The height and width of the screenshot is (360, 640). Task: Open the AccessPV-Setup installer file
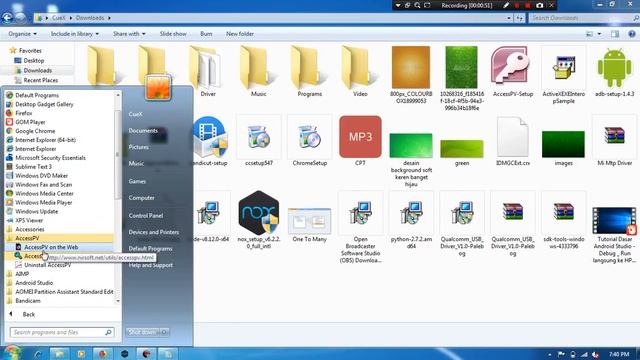pos(513,71)
